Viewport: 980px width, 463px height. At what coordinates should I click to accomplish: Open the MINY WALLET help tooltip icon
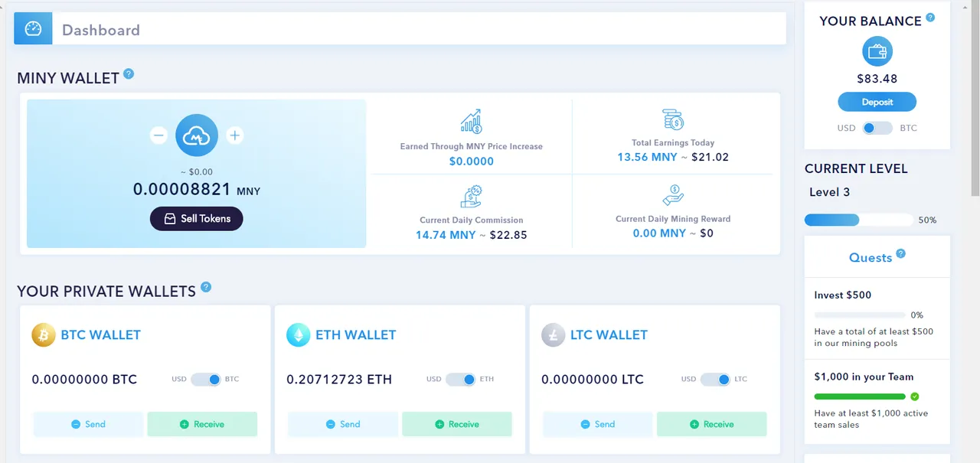[x=129, y=74]
